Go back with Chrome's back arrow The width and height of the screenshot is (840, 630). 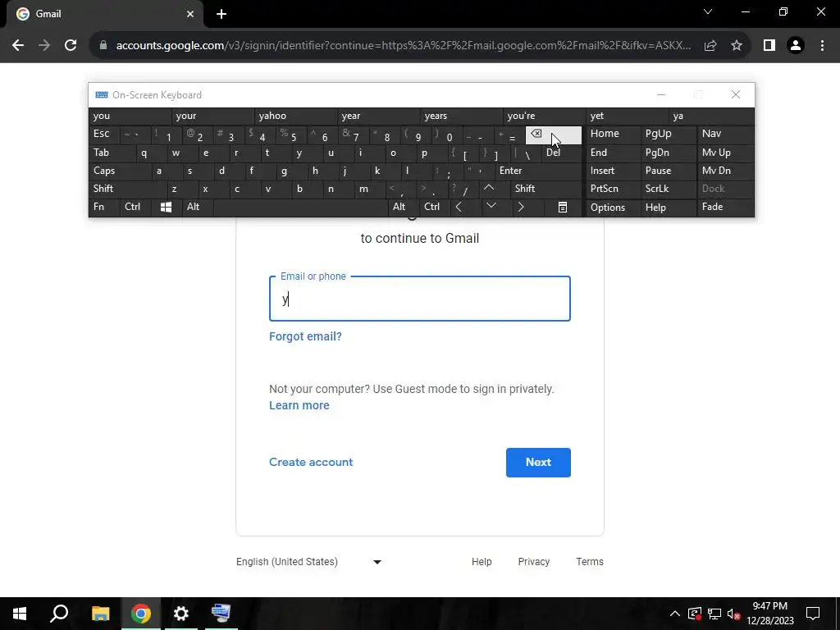pos(18,46)
